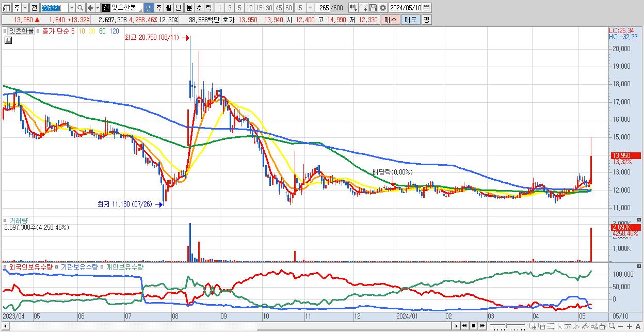The height and width of the screenshot is (332, 644).
Task: Click the fast-forward button on the bottom bar
Action: point(482,326)
